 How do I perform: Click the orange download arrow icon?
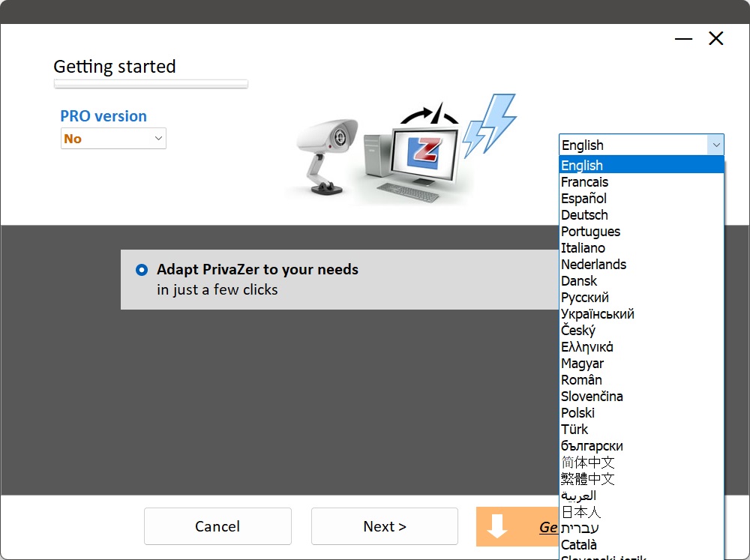click(x=497, y=526)
